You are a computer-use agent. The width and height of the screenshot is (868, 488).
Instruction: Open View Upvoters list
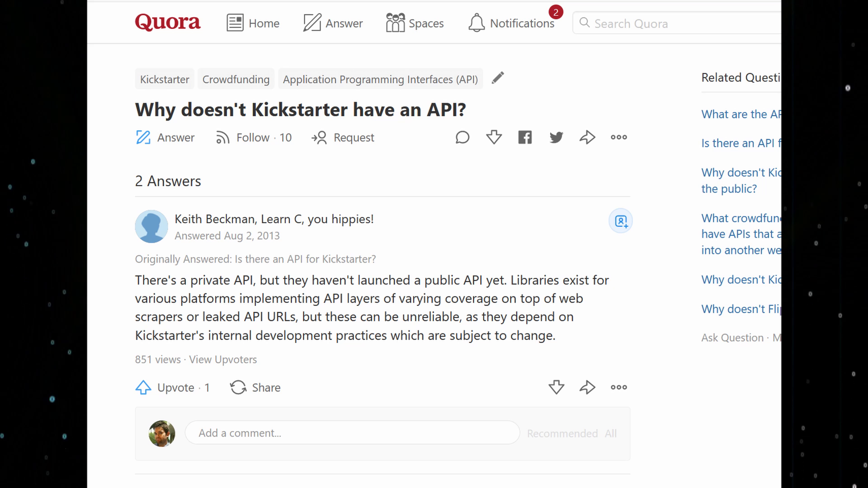(223, 360)
